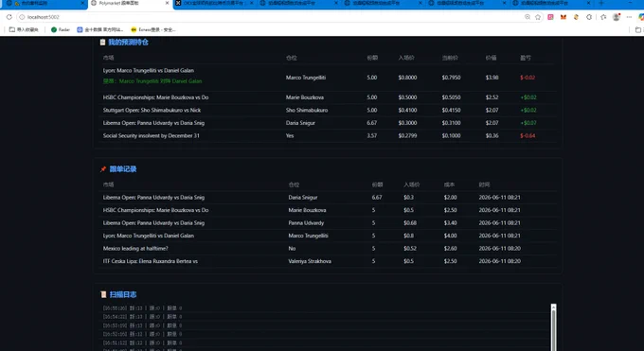
Task: Click the 盈亏 column header
Action: coord(526,58)
